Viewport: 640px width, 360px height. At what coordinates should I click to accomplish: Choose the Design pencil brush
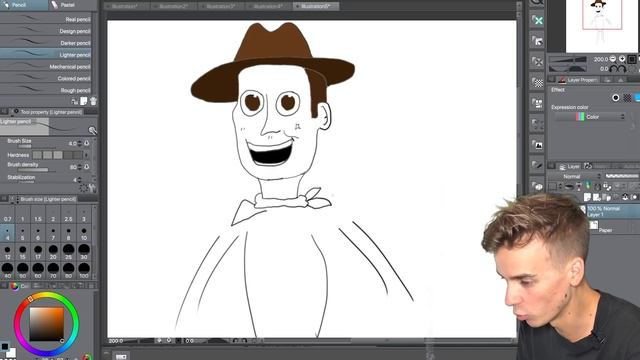tap(46, 31)
